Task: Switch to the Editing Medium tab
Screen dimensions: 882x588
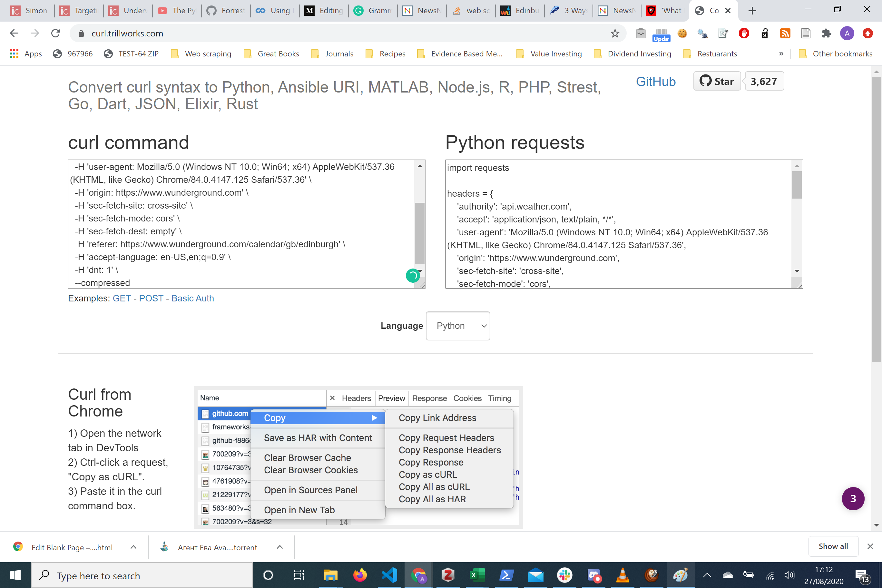Action: tap(324, 11)
